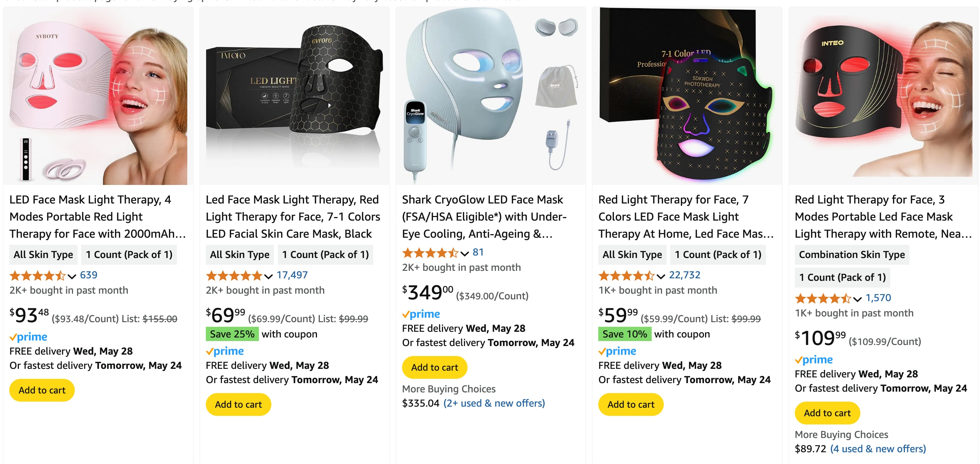The image size is (980, 464).
Task: Open the 7-1 Color SDKWDH mask image
Action: click(x=687, y=95)
